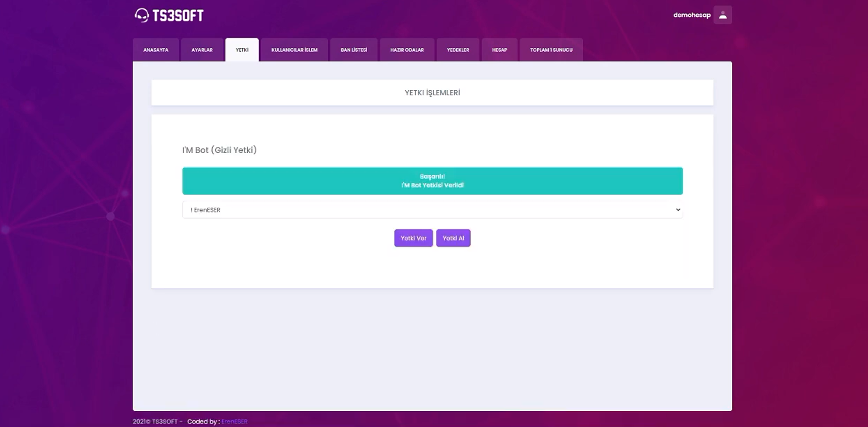Click the I'M Bot (Gizli Yetki) heading
The width and height of the screenshot is (868, 427).
219,150
